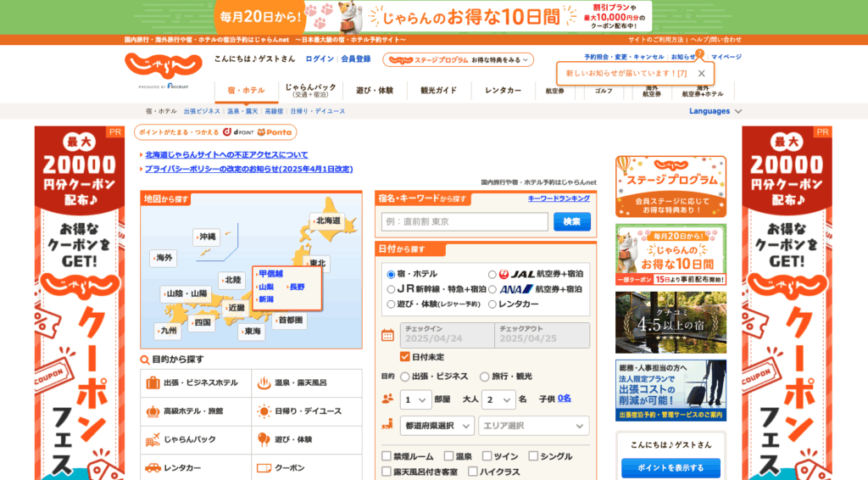Check the 温泉 checkbox

(x=448, y=456)
